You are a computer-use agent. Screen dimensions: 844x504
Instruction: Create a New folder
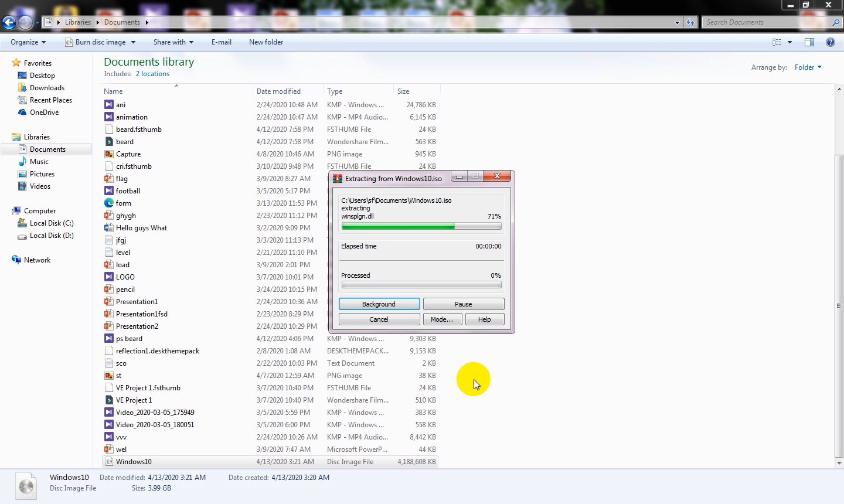click(x=266, y=42)
